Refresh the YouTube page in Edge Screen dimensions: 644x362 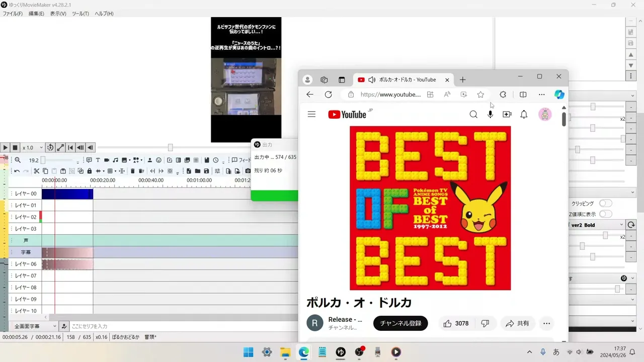[x=329, y=95]
